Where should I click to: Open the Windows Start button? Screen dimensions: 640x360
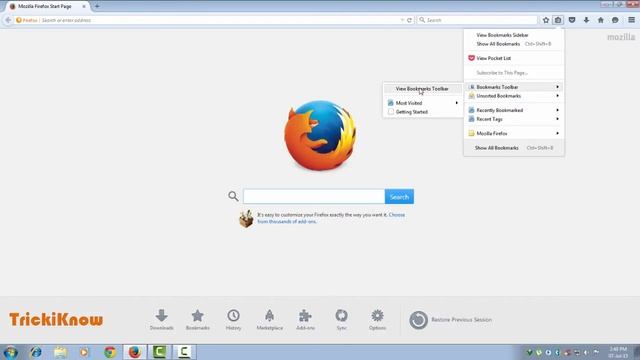11,352
